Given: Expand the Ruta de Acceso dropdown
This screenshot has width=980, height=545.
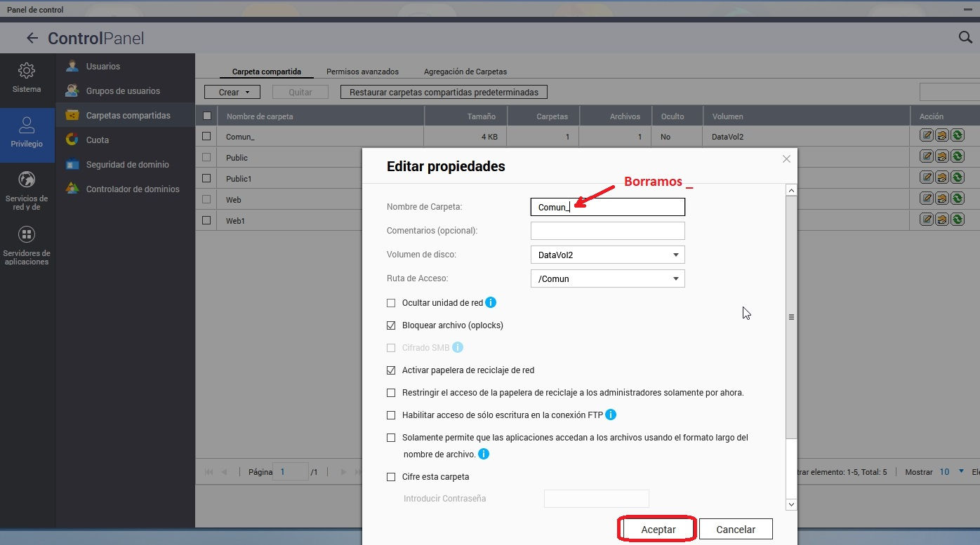Looking at the screenshot, I should pos(607,278).
